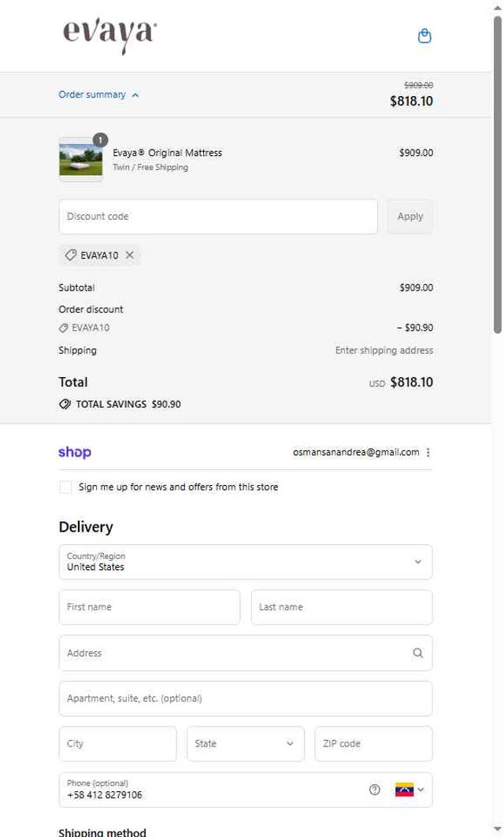Click the Shop Pay logo
The image size is (504, 837).
pos(75,453)
